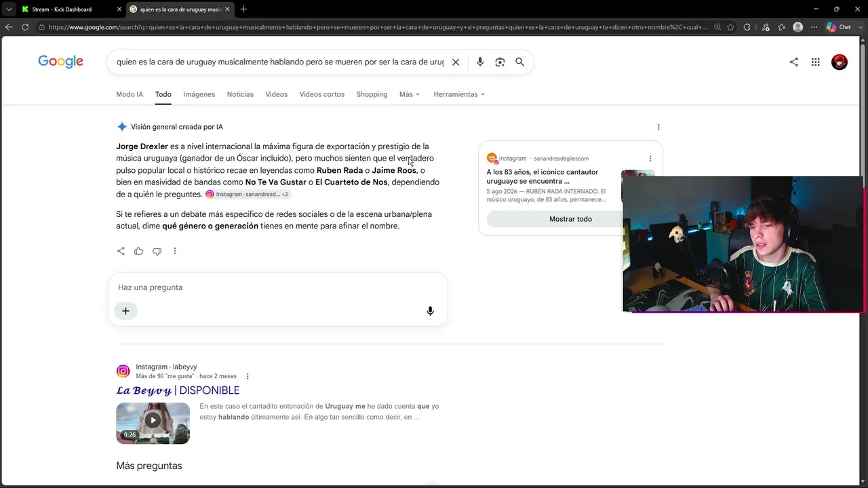
Task: Open source card three-dot menu
Action: [x=650, y=159]
